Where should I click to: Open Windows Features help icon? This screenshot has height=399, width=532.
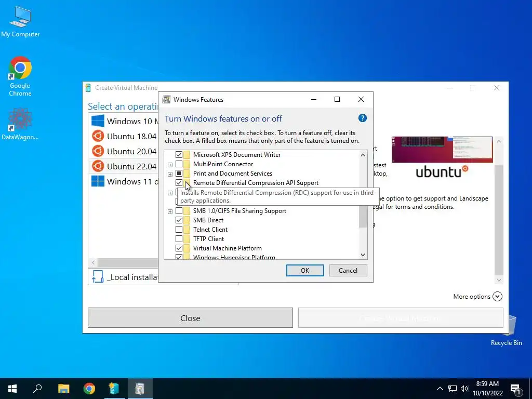[362, 118]
